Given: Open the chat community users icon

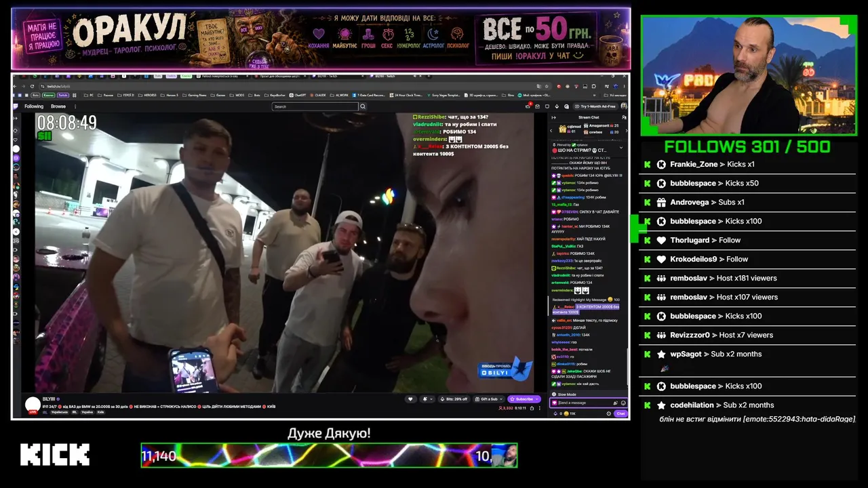Looking at the screenshot, I should (x=623, y=117).
